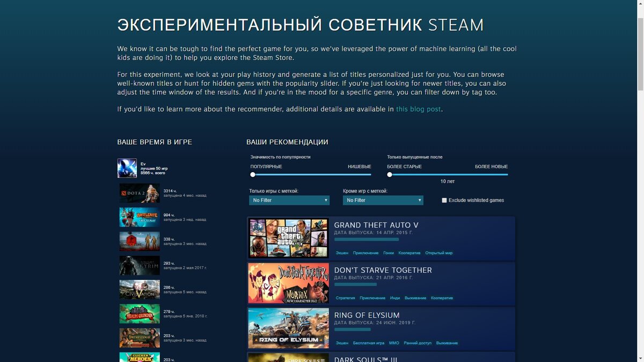
Task: Open the Ring of Elysium title
Action: pyautogui.click(x=367, y=315)
